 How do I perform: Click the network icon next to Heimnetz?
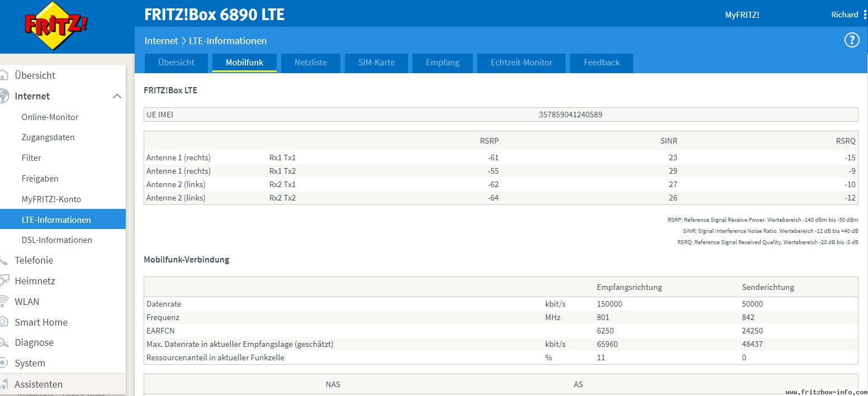pos(4,281)
